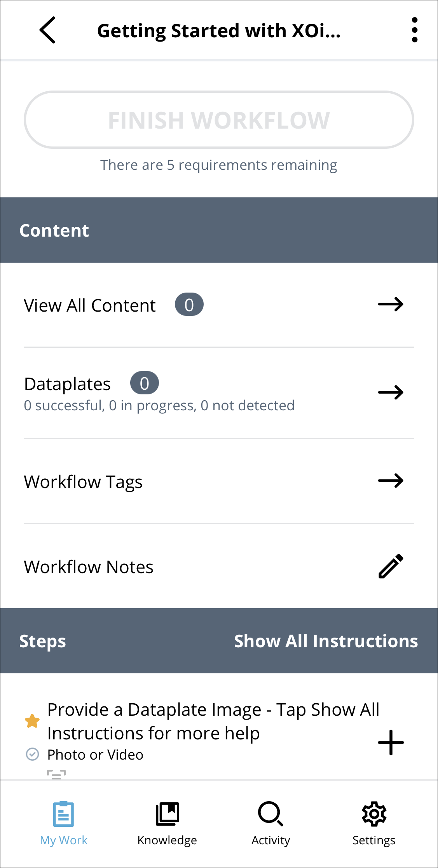Image resolution: width=438 pixels, height=868 pixels.
Task: Expand Dataplates arrow
Action: tap(391, 392)
